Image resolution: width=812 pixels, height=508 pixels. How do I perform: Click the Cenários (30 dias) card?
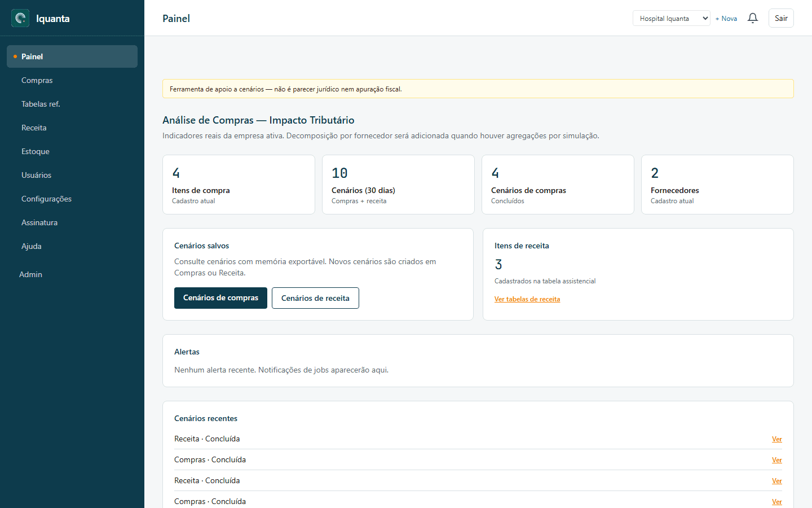(x=398, y=185)
